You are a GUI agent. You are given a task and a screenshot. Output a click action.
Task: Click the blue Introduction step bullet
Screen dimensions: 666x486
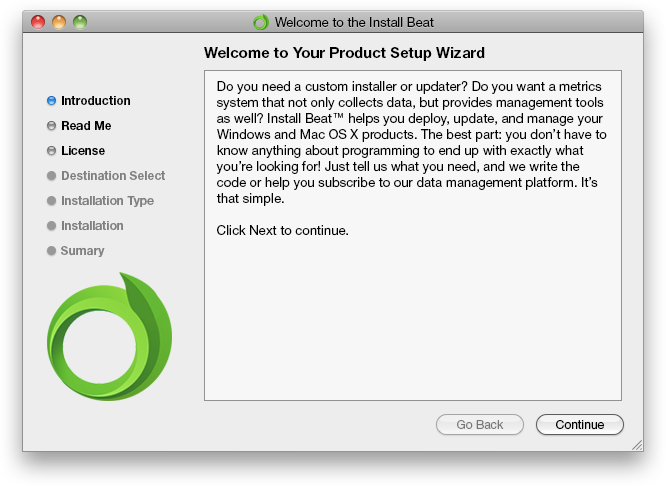(51, 101)
